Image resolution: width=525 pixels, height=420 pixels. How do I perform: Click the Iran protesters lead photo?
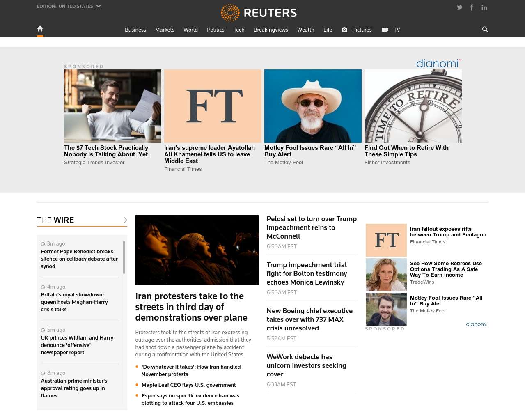(x=197, y=250)
